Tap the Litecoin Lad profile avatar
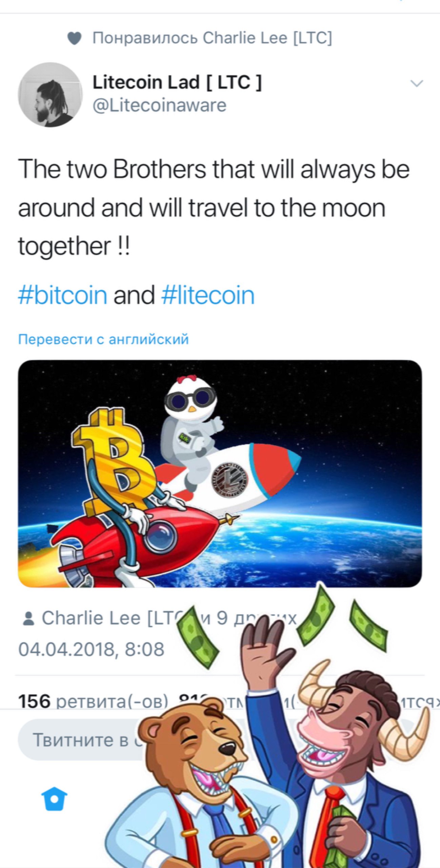This screenshot has width=440, height=868. (50, 94)
